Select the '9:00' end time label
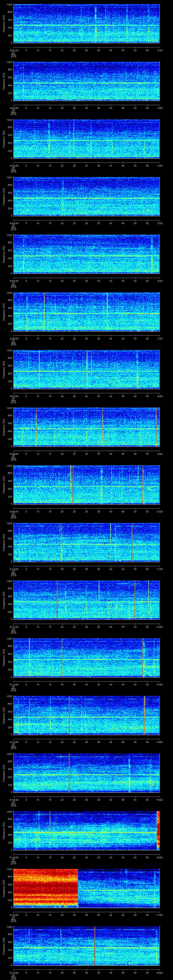Viewport: 173px width, 980px height. [x=160, y=454]
